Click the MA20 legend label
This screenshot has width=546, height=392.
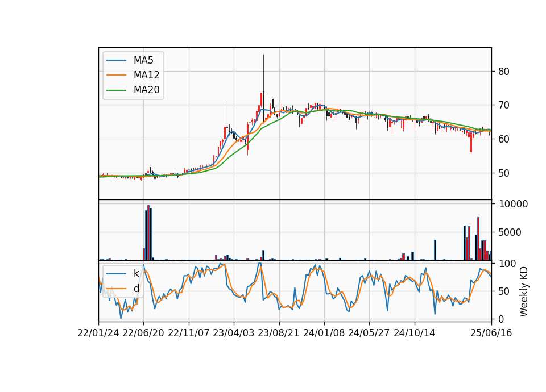point(146,90)
